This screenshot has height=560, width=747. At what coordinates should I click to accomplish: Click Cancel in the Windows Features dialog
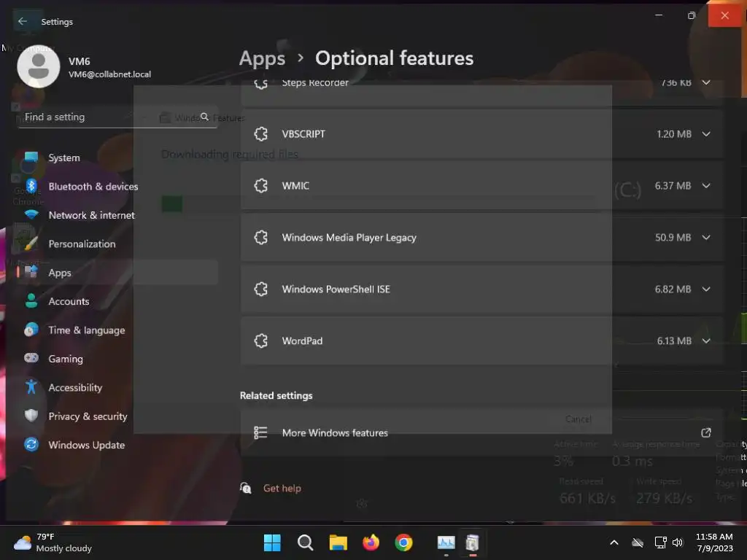(578, 419)
